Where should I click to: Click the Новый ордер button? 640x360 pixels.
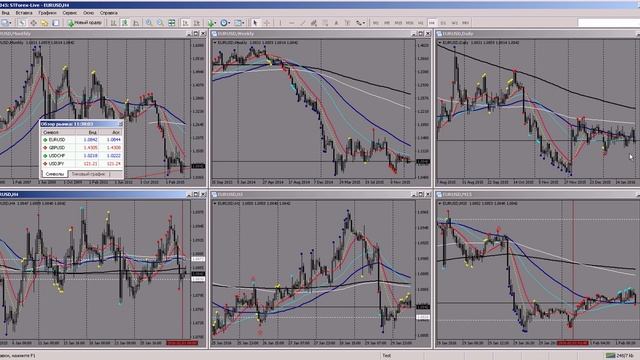click(84, 23)
